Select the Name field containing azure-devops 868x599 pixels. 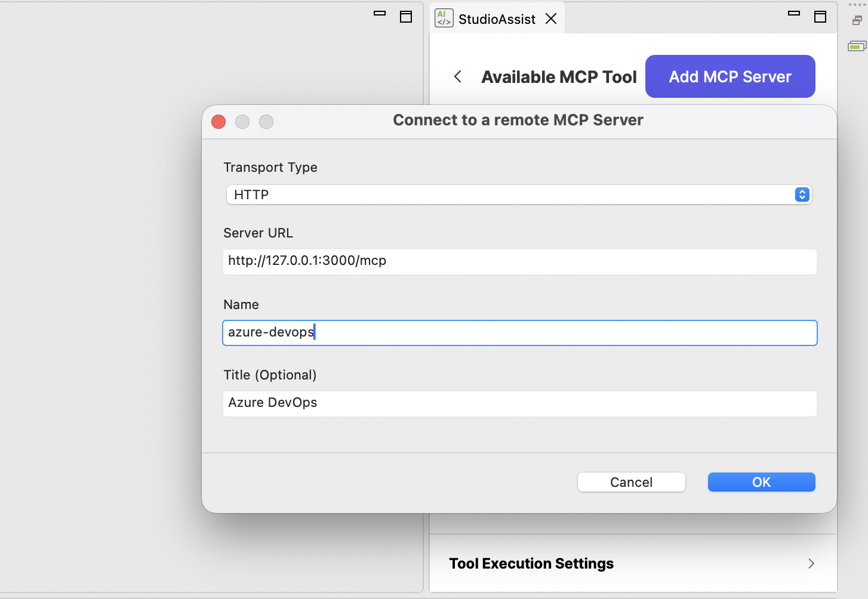pos(519,332)
